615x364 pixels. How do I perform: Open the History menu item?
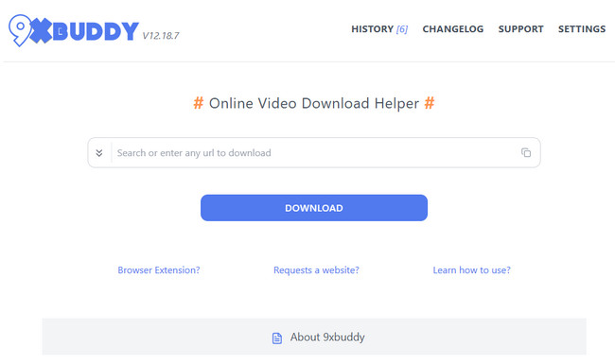click(379, 29)
